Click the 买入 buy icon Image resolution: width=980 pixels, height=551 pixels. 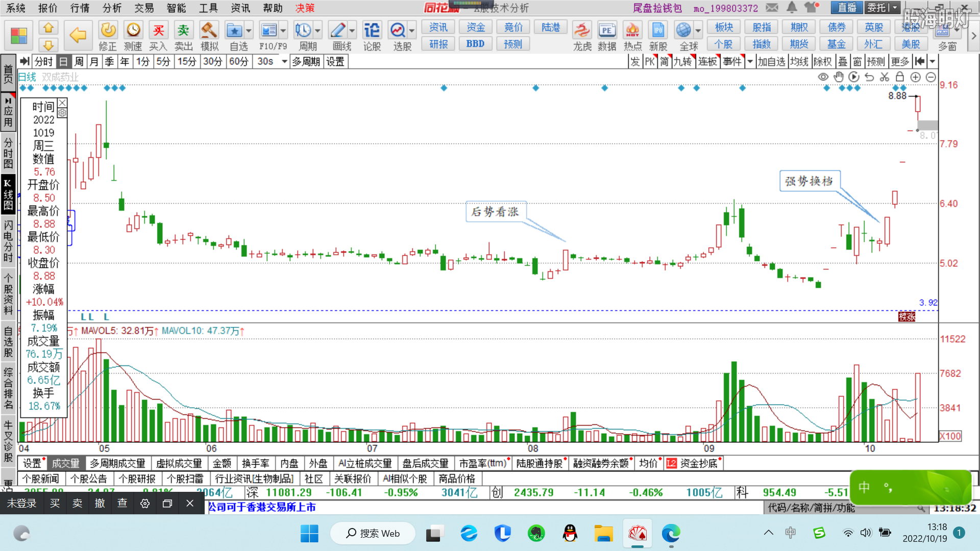click(159, 31)
